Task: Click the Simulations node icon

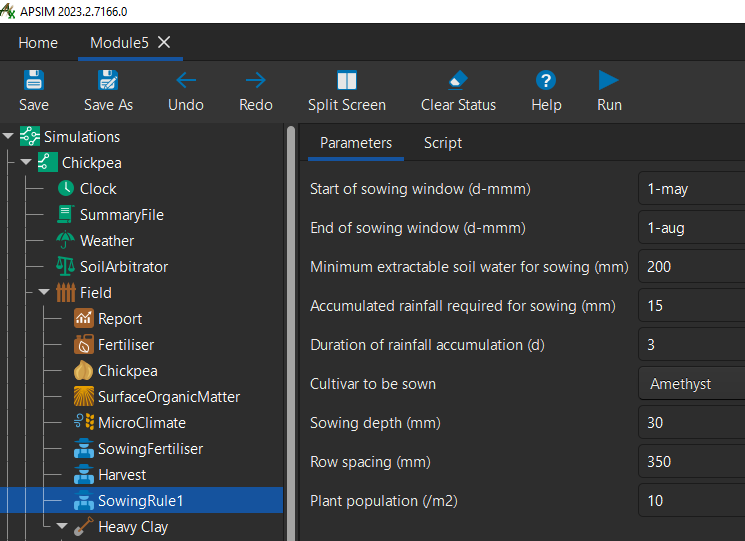Action: [x=30, y=136]
